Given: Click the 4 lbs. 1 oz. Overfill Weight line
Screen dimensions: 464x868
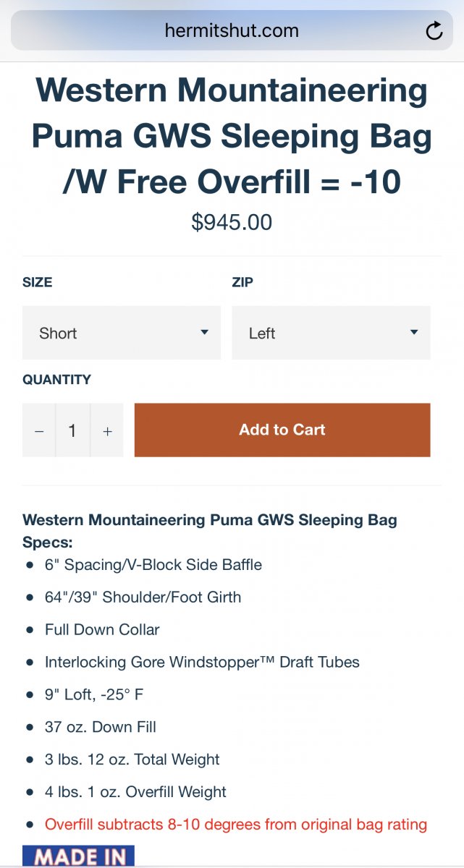Looking at the screenshot, I should tap(135, 792).
